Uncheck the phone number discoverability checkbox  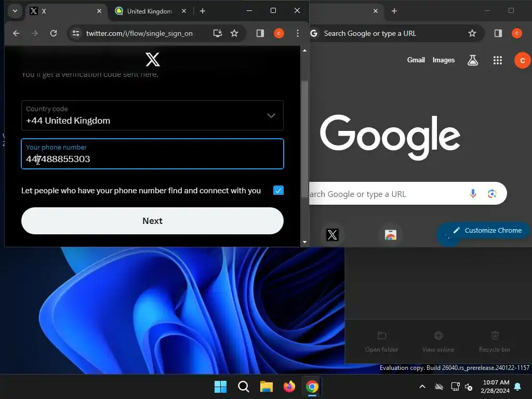click(x=278, y=190)
